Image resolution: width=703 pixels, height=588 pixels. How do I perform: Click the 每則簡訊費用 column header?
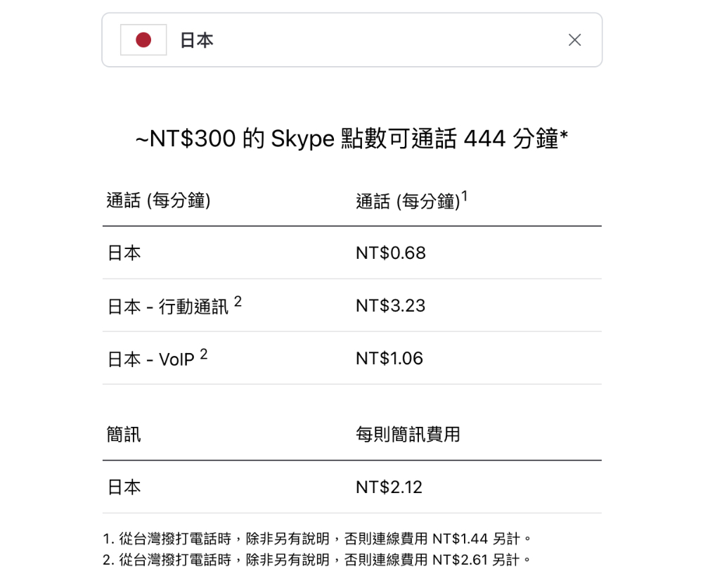[x=408, y=434]
